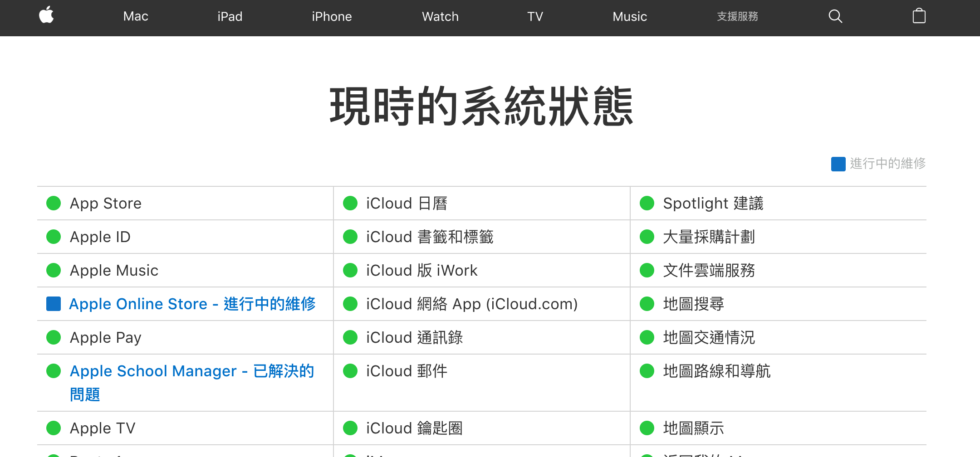The width and height of the screenshot is (980, 457).
Task: Click the green dot for 地圖路線和導航
Action: pyautogui.click(x=647, y=371)
